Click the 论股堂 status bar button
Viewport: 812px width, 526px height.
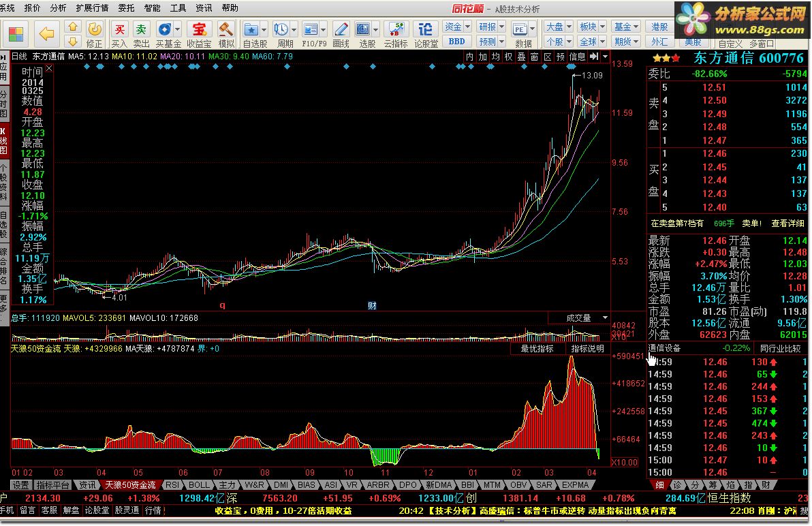97,510
